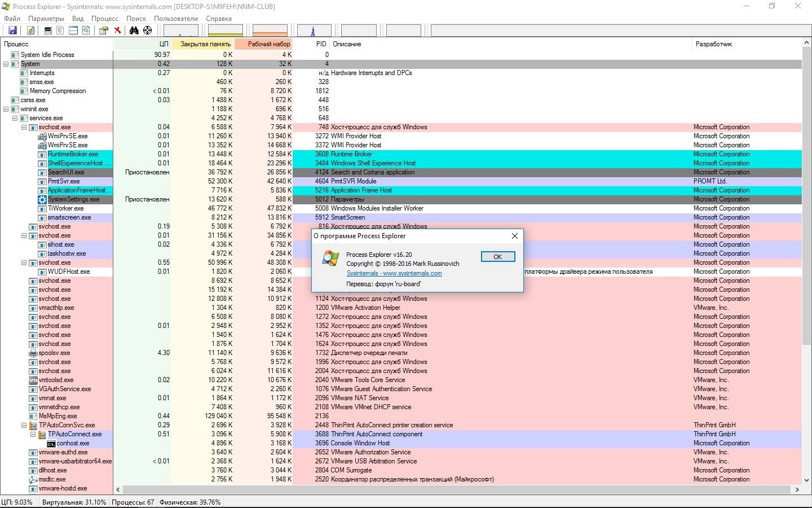This screenshot has width=812, height=508.
Task: Click the Refresh Now toolbar icon
Action: click(30, 30)
